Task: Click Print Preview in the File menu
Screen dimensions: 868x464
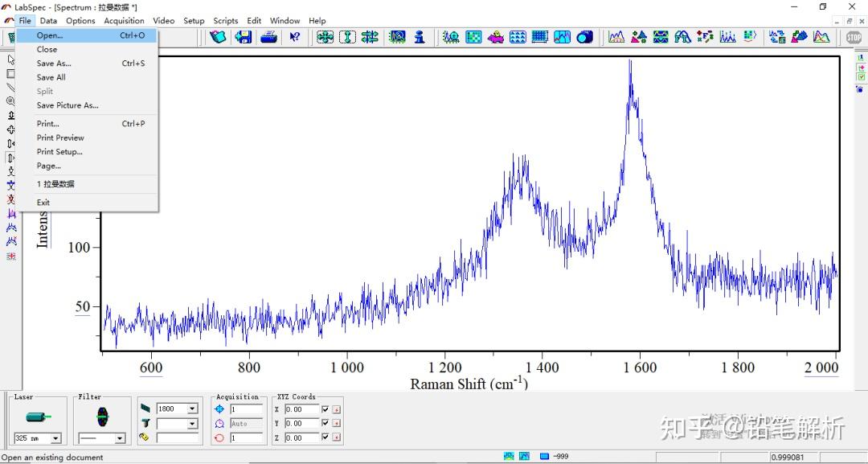Action: (60, 138)
